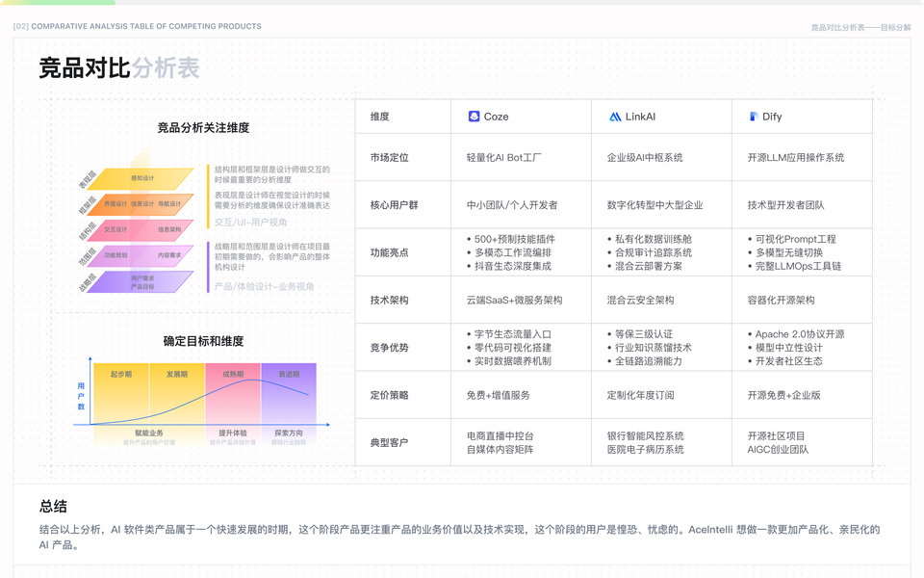Image resolution: width=924 pixels, height=578 pixels.
Task: Click the 发展期 stage block
Action: [x=177, y=393]
